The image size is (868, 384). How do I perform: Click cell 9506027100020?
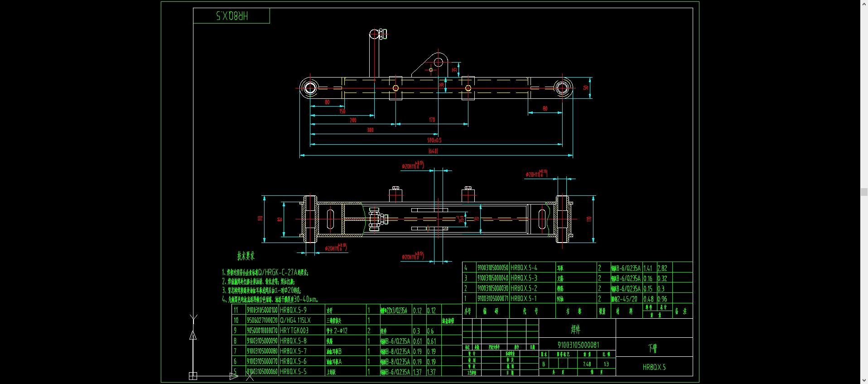[x=262, y=320]
